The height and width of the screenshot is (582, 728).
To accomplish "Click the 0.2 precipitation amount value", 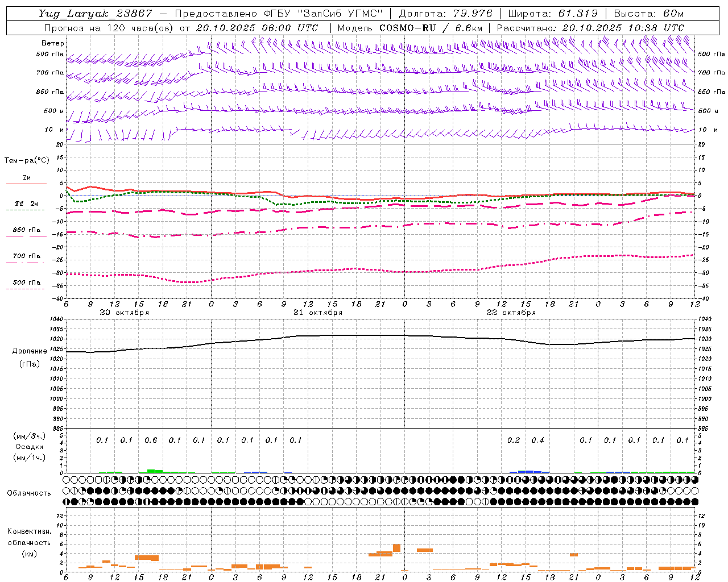I will (x=514, y=440).
